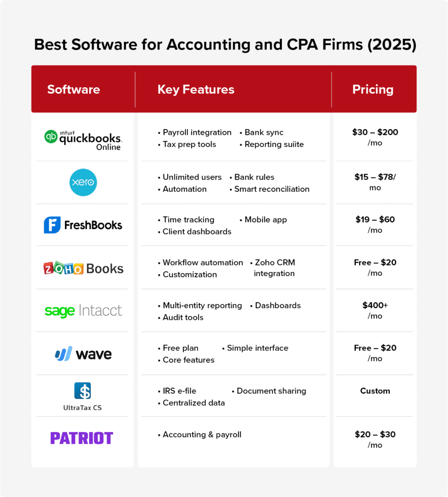This screenshot has width=448, height=497.
Task: Select the FreshBooks logo
Action: [83, 225]
